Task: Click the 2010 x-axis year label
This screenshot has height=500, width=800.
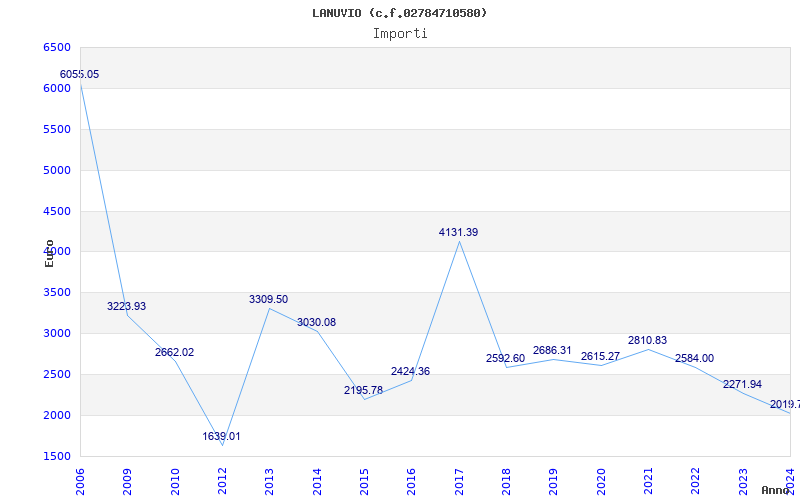Action: tap(174, 482)
